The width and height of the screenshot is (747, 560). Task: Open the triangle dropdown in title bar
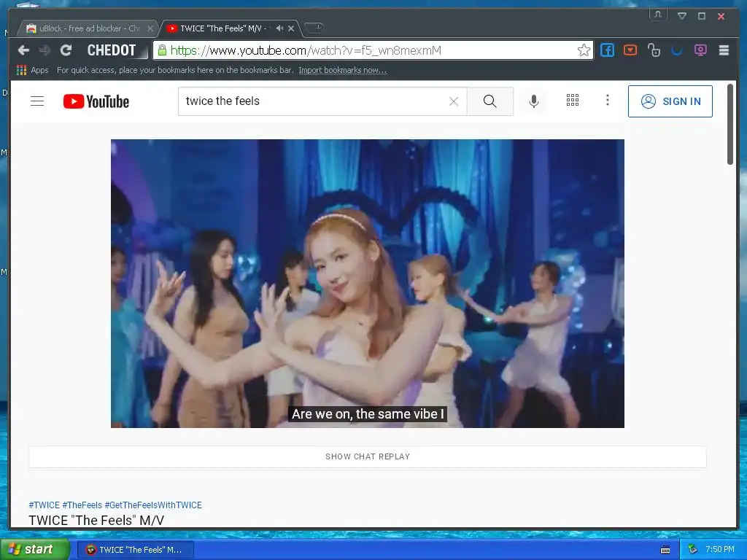pyautogui.click(x=682, y=16)
